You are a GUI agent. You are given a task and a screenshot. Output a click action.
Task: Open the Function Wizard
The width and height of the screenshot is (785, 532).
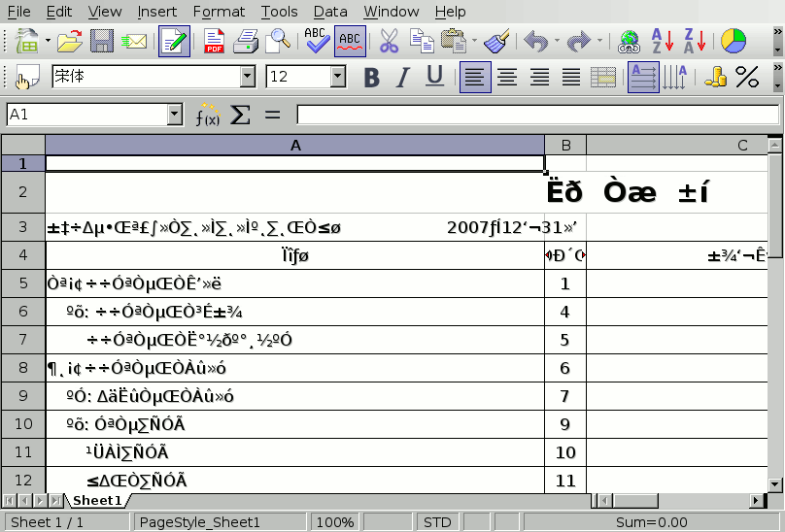[x=208, y=115]
